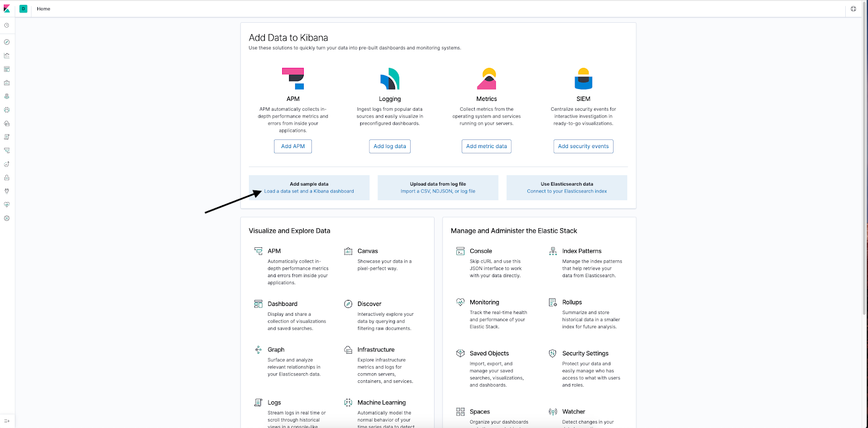Click the Index Patterns icon
Viewport: 868px width, 428px height.
tap(553, 251)
